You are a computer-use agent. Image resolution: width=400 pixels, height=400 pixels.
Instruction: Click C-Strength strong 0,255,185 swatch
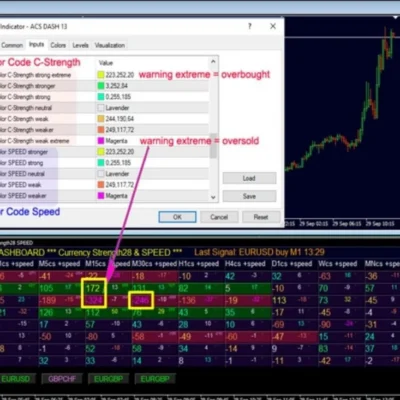[101, 97]
